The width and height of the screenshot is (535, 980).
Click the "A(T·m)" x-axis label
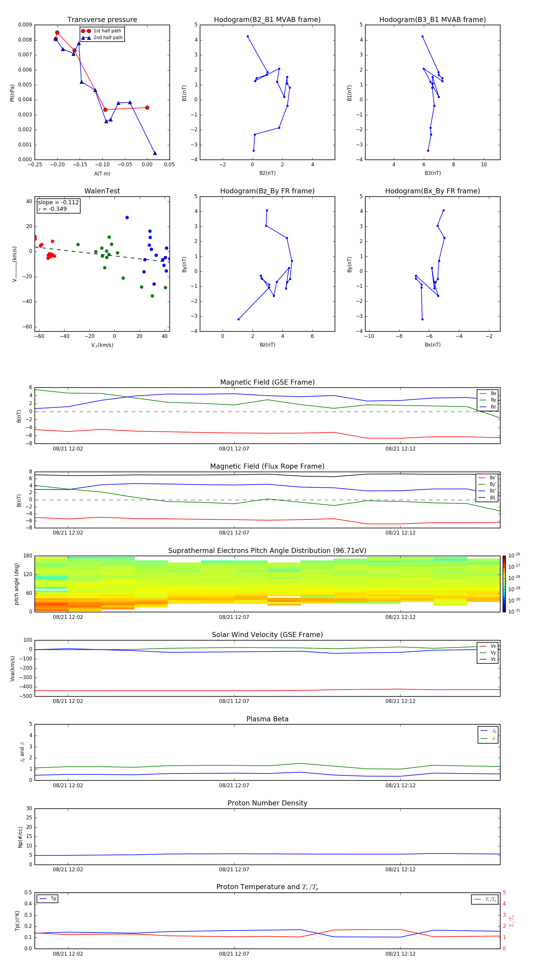click(102, 174)
